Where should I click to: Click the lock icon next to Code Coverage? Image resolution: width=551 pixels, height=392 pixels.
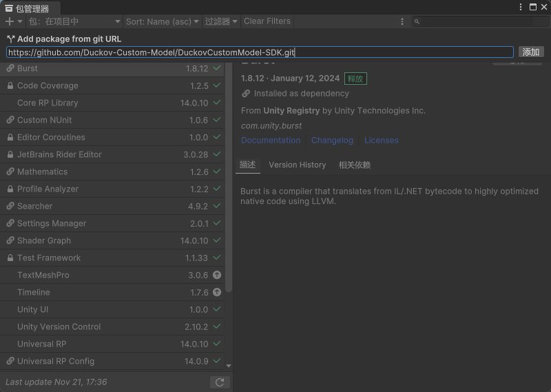[10, 85]
